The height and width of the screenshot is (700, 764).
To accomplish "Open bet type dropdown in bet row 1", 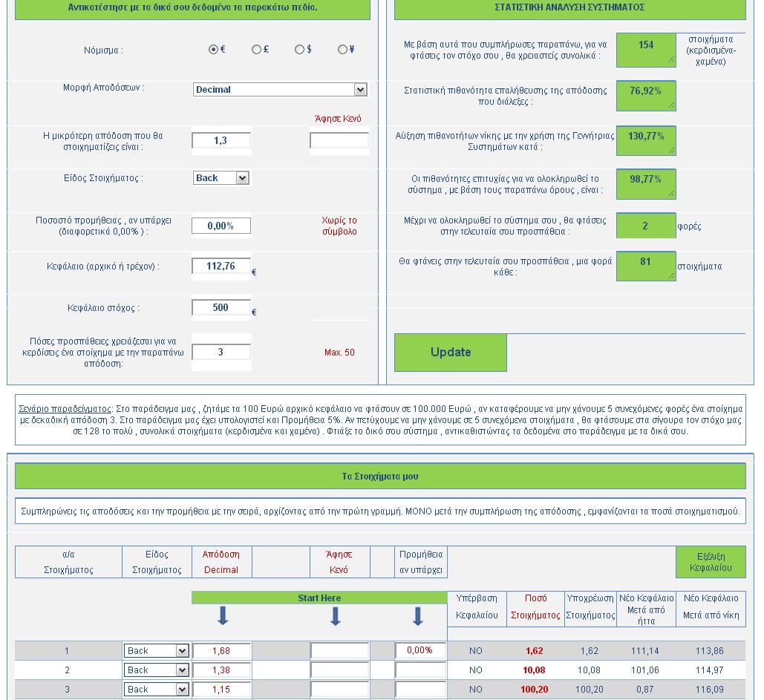I will [156, 651].
